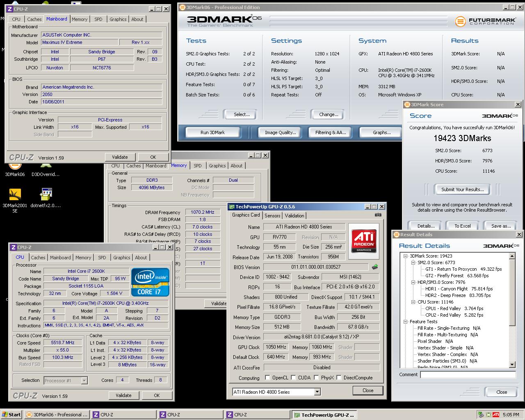
Task: Click the Intel Core i7 logo
Action: pos(150,283)
